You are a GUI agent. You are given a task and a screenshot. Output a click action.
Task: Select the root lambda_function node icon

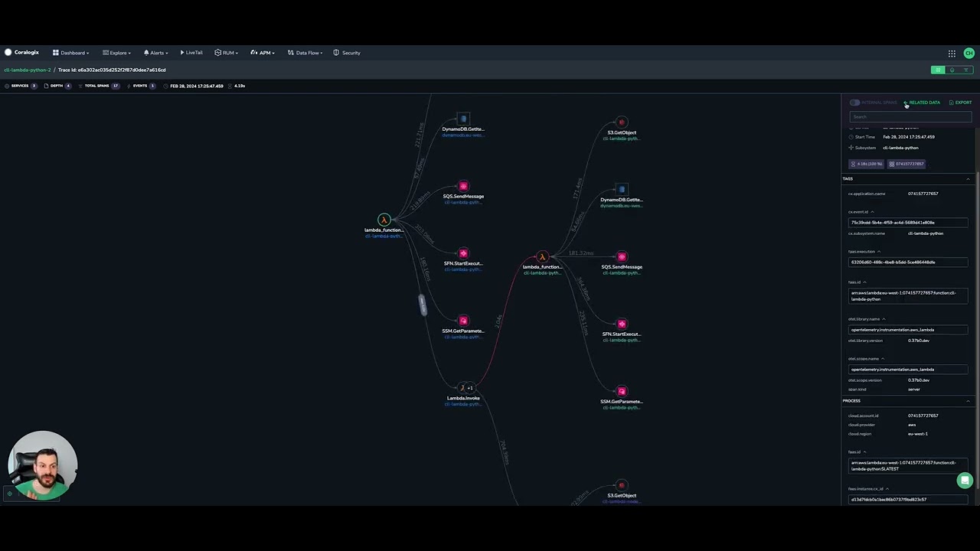(x=384, y=220)
